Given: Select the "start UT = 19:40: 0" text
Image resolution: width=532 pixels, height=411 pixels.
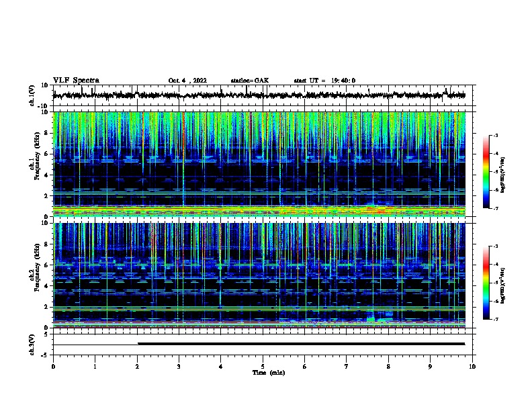Looking at the screenshot, I should 324,81.
